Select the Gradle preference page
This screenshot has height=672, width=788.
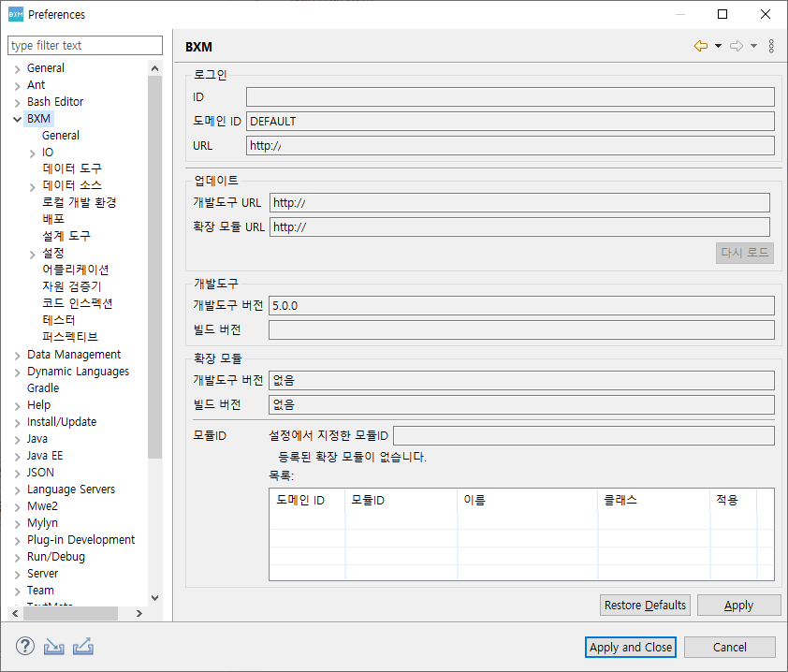pos(43,388)
